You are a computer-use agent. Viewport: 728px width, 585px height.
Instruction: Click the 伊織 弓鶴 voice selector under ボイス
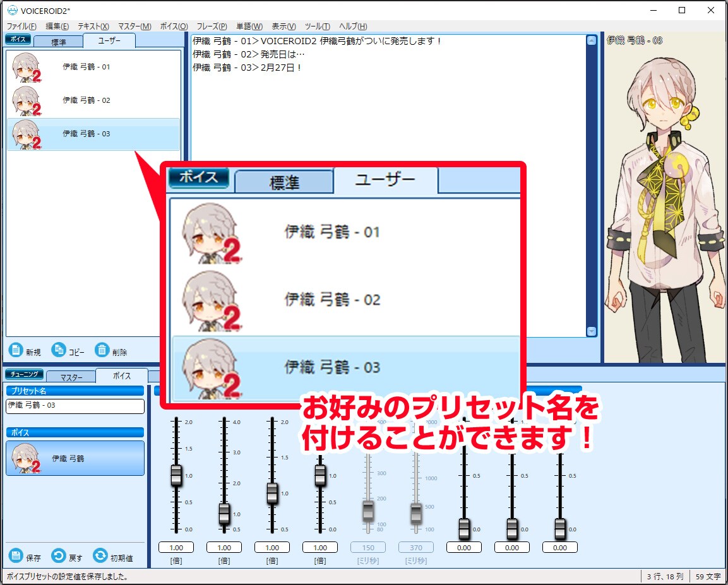coord(75,458)
